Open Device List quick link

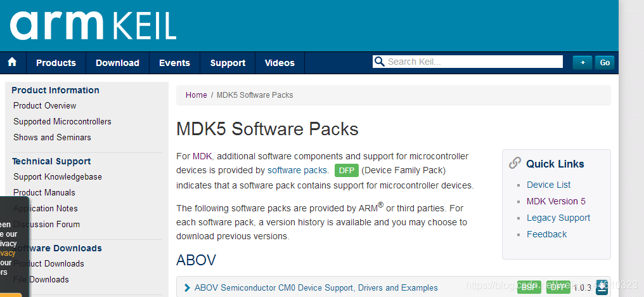549,185
